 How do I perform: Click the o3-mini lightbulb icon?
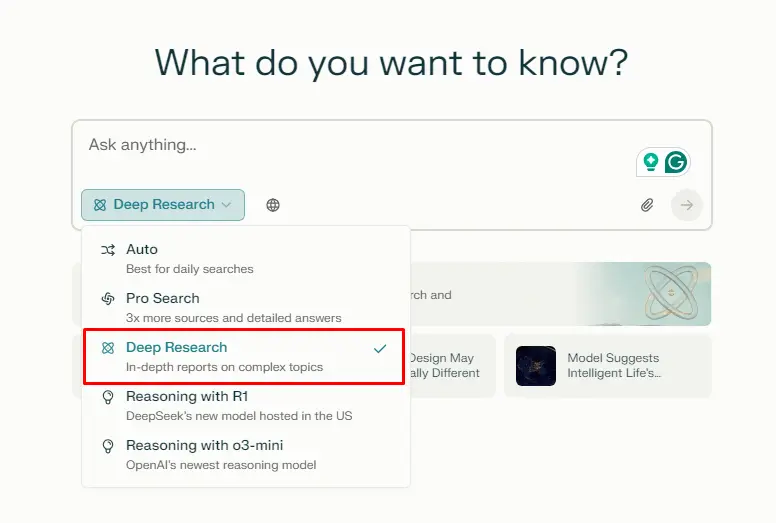click(x=108, y=446)
